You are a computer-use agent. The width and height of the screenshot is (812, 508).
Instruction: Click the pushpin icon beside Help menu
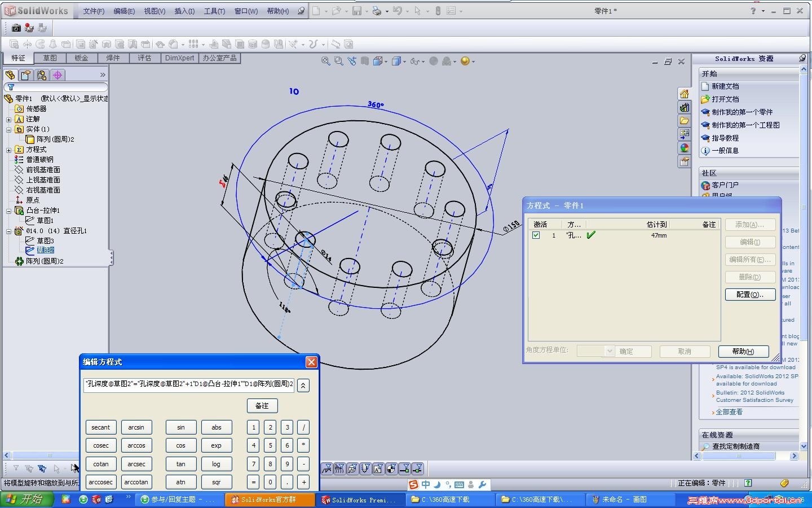pos(302,11)
